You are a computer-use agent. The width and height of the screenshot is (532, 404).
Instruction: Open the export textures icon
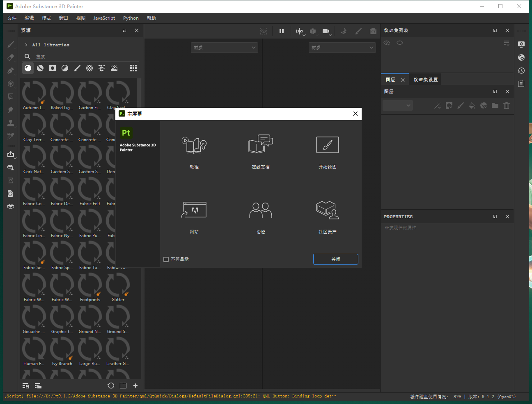11,154
